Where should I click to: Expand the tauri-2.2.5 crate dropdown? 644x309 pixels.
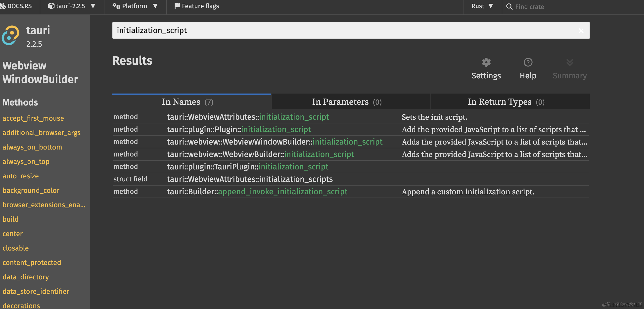72,6
